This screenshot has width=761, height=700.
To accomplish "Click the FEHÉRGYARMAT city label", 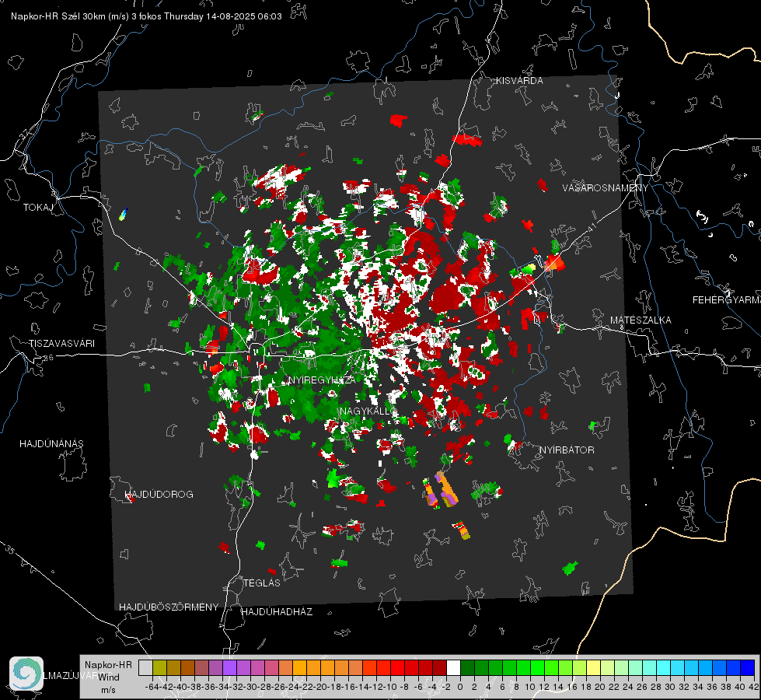I will click(727, 300).
